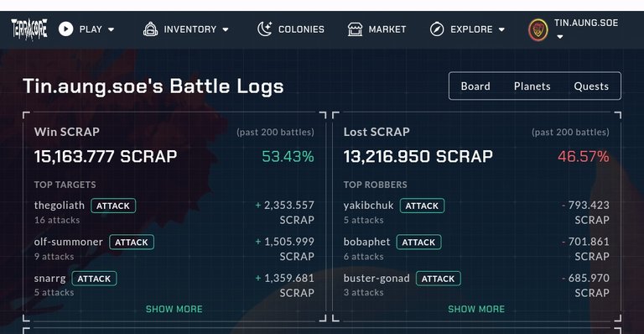Expand the Explore dropdown arrow
This screenshot has height=334, width=644.
click(501, 29)
